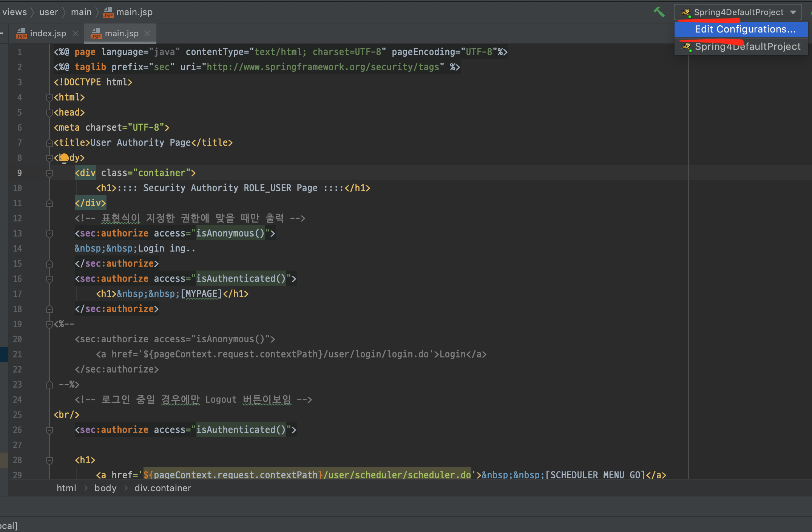Click 'div.container' in the bottom breadcrumb
812x532 pixels.
(163, 488)
